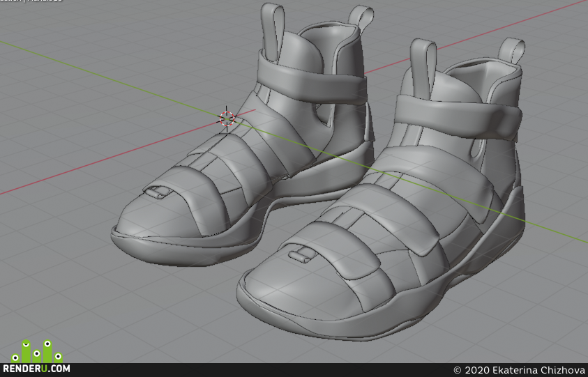Select the ankle strap on the nearer shoe
This screenshot has height=377, width=588.
[458, 116]
